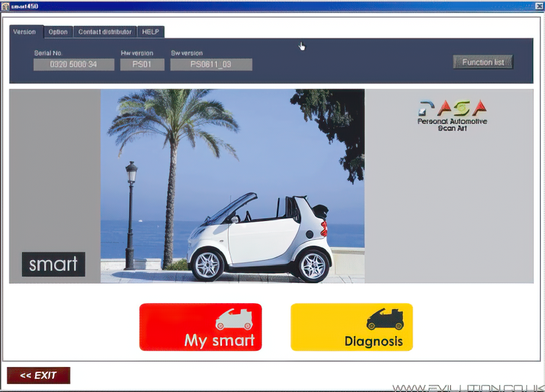Click the smart450 title bar app icon
The width and height of the screenshot is (545, 392).
(5, 7)
